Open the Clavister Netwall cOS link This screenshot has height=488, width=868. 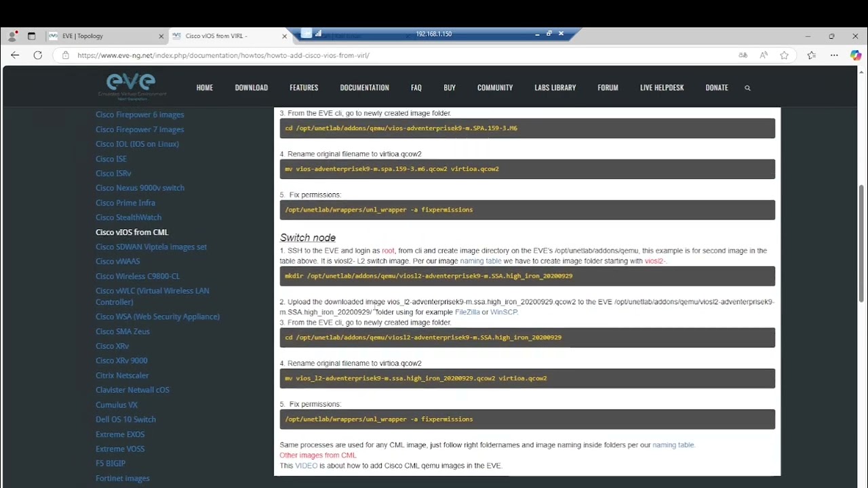coord(132,390)
